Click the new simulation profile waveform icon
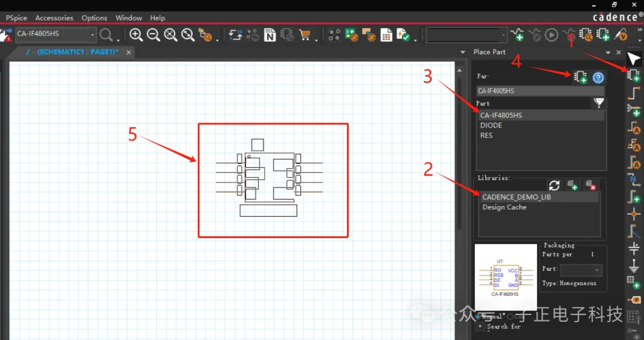Image resolution: width=644 pixels, height=340 pixels. point(517,35)
